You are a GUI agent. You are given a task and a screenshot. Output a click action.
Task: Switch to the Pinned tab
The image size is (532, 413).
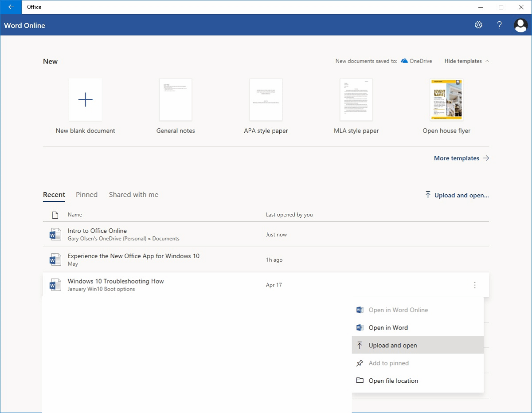pos(86,194)
